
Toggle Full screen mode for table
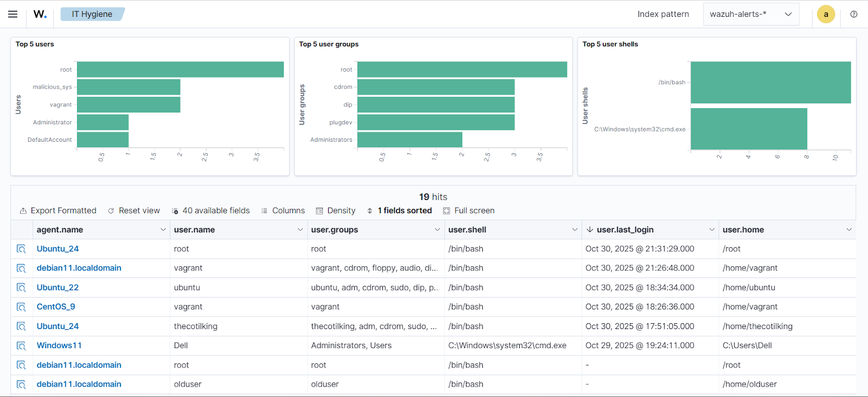(x=469, y=211)
